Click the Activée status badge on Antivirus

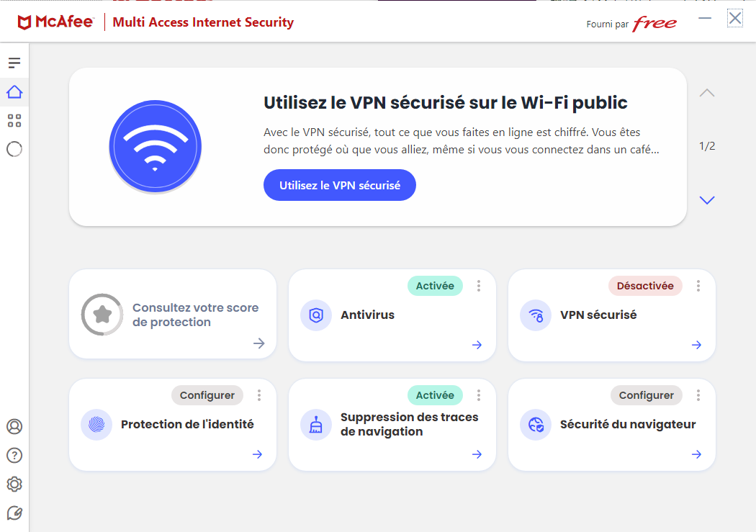[435, 286]
